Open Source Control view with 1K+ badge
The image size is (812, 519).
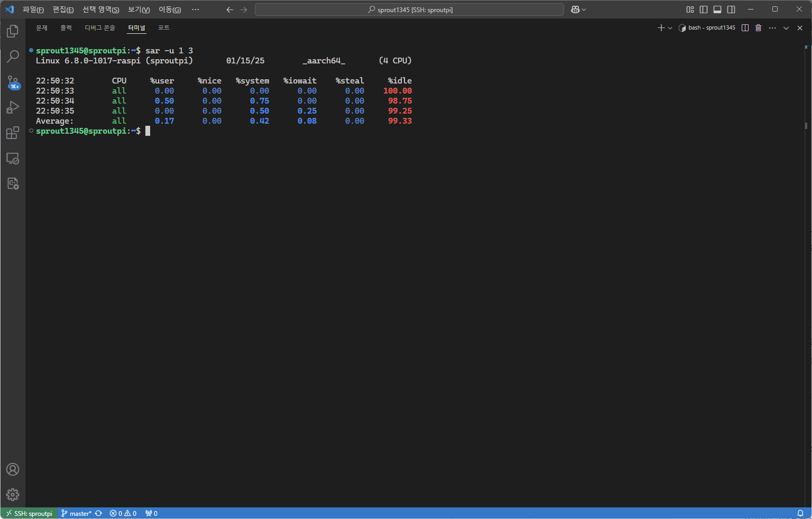tap(13, 82)
